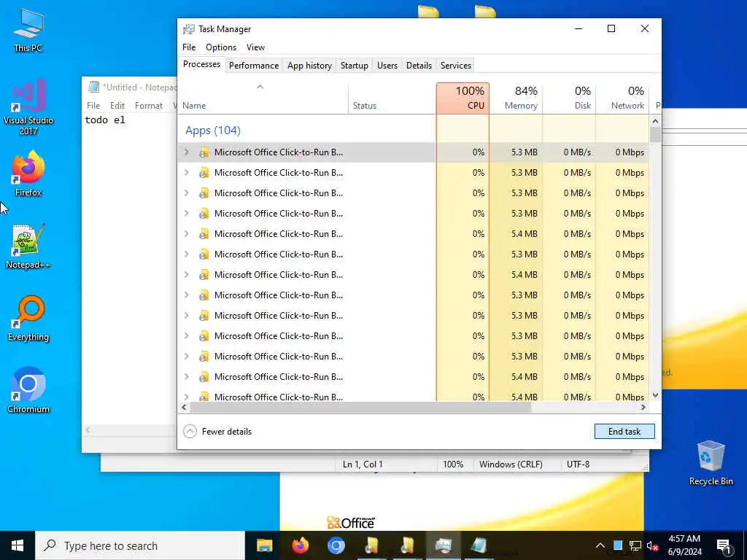
Task: Open Notepad Format menu
Action: click(149, 106)
